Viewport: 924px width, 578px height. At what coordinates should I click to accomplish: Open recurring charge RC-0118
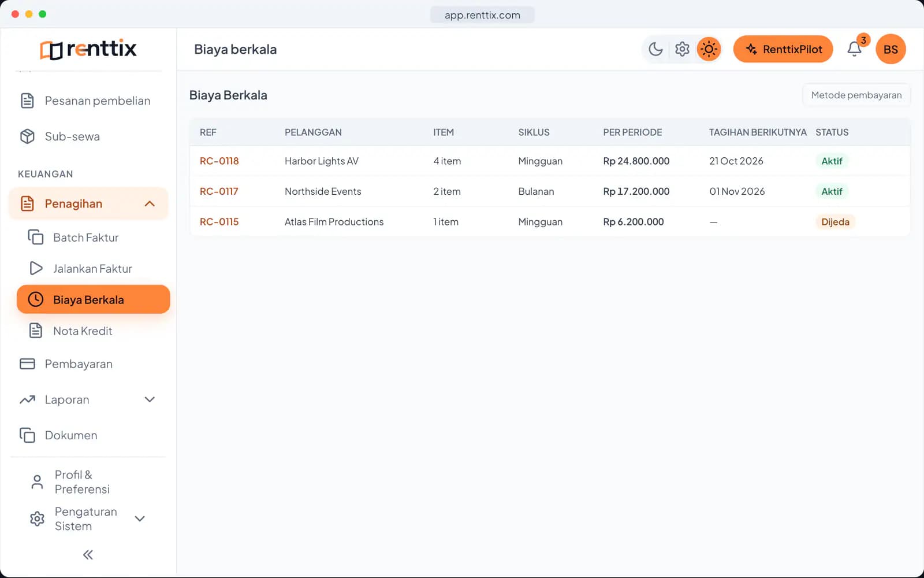coord(219,161)
